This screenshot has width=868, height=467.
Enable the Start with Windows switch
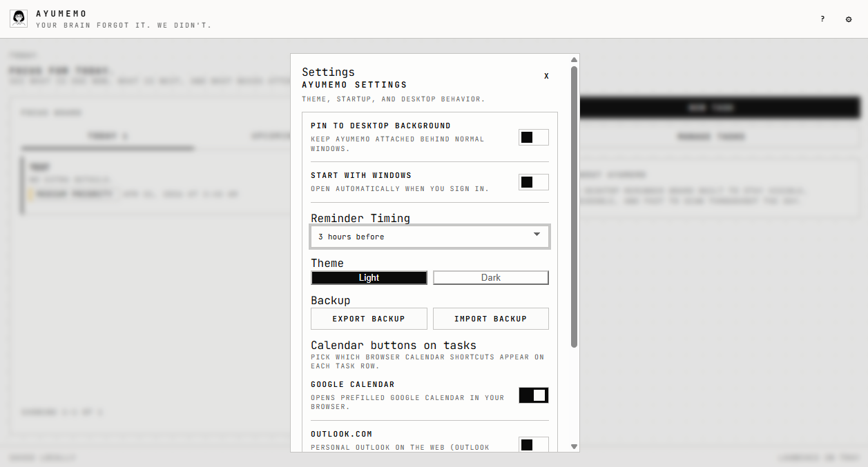[x=534, y=182]
